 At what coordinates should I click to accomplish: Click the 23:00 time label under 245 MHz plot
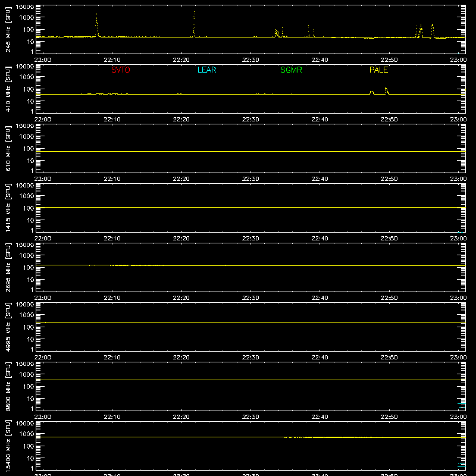pyautogui.click(x=458, y=60)
